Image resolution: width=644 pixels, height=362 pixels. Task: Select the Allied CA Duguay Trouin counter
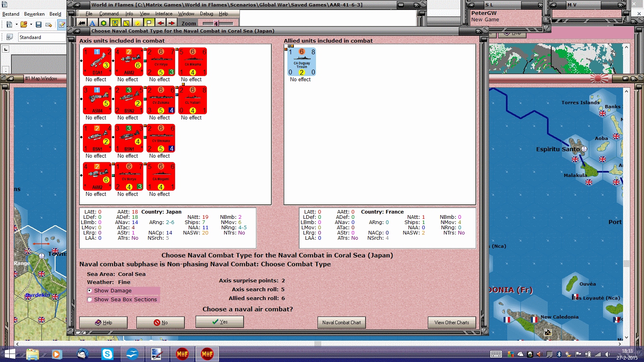click(x=301, y=62)
